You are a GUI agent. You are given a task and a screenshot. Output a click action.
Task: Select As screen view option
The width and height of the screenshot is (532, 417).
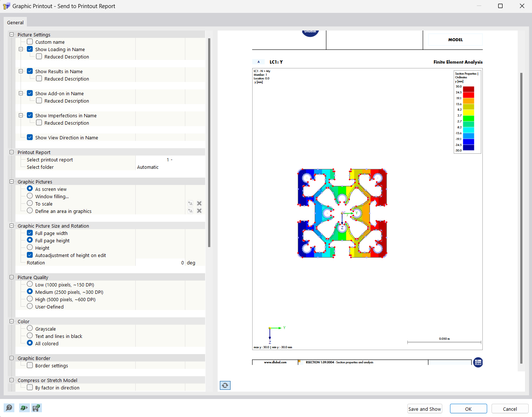coord(30,188)
